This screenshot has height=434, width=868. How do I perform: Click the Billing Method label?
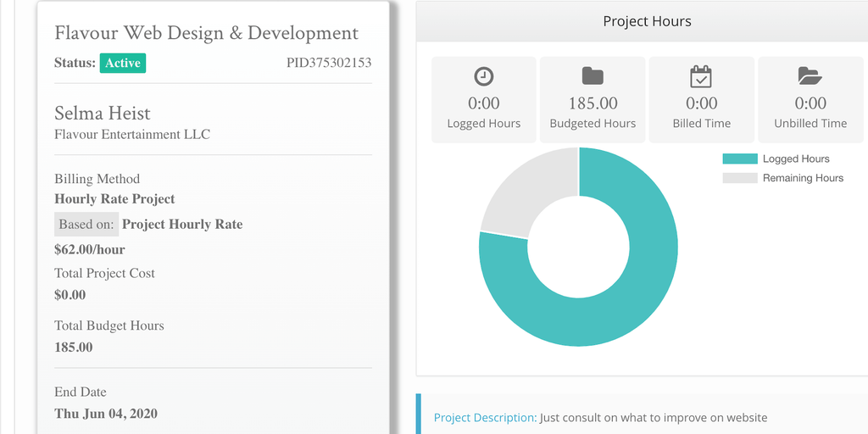pyautogui.click(x=97, y=179)
